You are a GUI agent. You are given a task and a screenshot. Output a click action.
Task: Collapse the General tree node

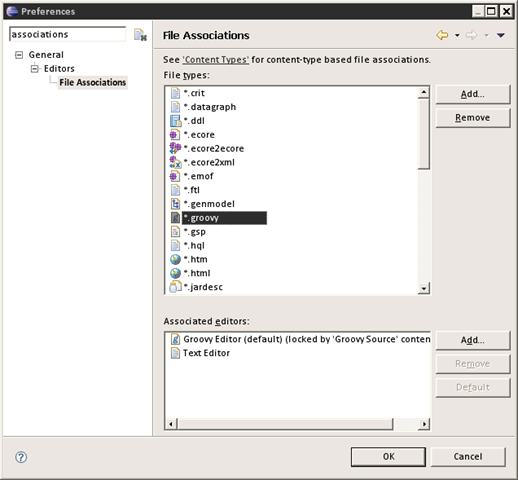[19, 55]
